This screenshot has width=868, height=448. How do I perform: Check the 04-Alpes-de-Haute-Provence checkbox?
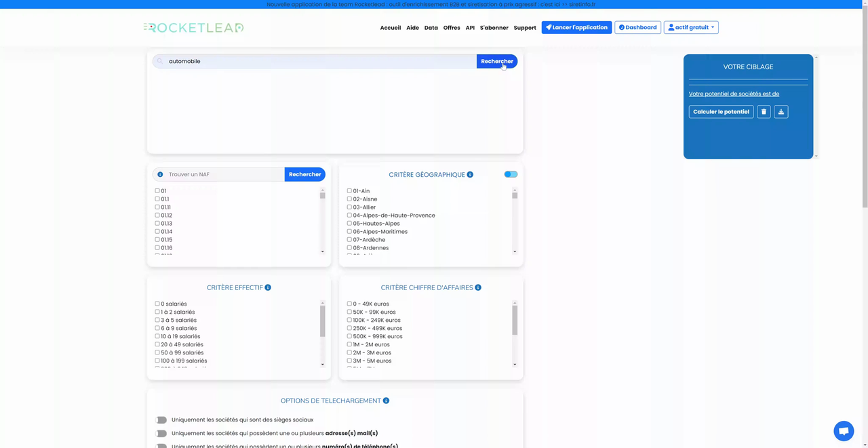pyautogui.click(x=349, y=216)
